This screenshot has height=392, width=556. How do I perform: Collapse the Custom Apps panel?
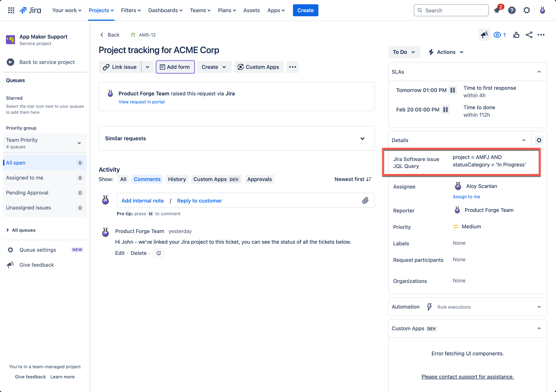pos(539,329)
